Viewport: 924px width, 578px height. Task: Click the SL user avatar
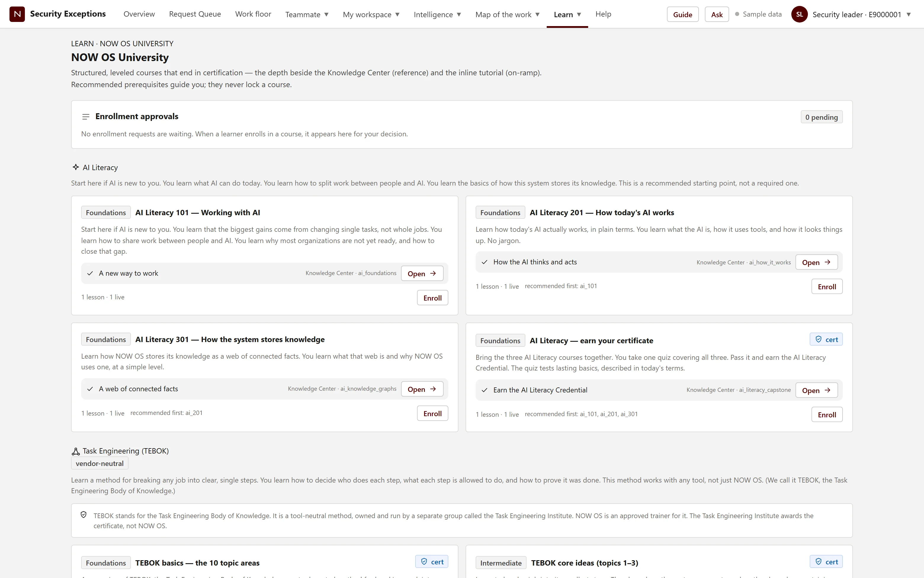point(799,14)
